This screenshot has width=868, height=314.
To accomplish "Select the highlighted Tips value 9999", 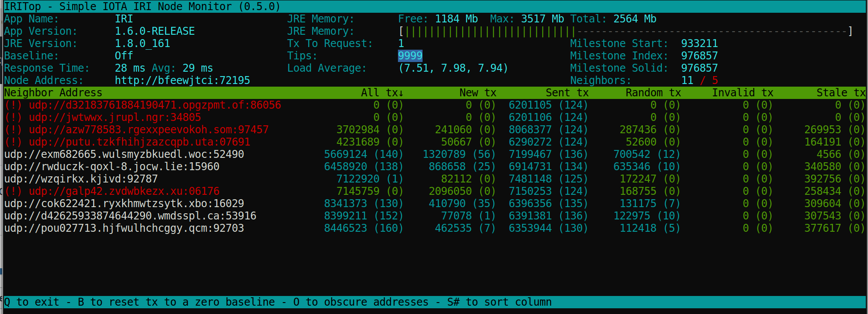I will [410, 56].
